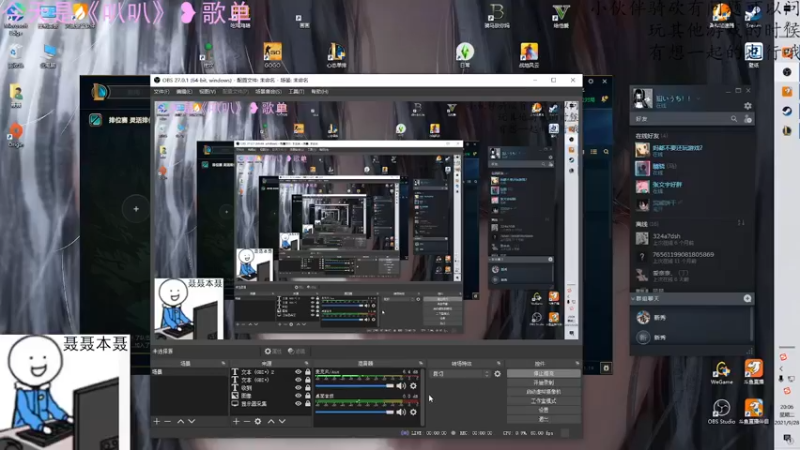Pop out the Audio Mixer dock via its header icon
800x450 pixels.
coord(421,363)
